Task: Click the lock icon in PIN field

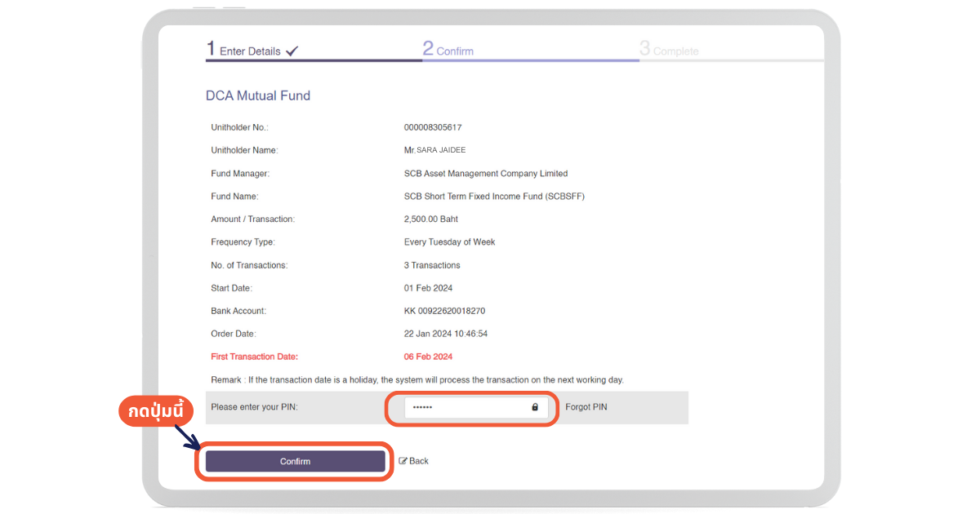Action: tap(535, 407)
